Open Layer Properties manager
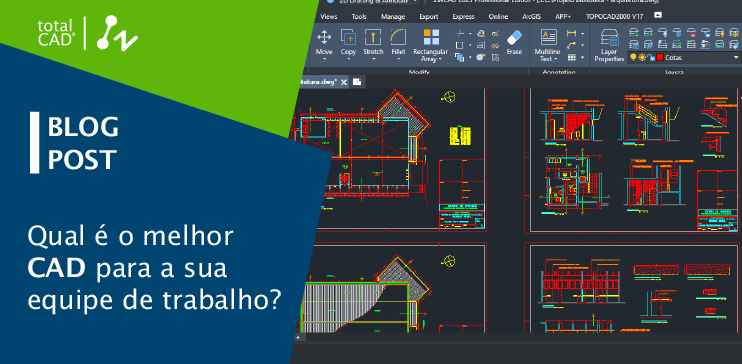 tap(610, 45)
